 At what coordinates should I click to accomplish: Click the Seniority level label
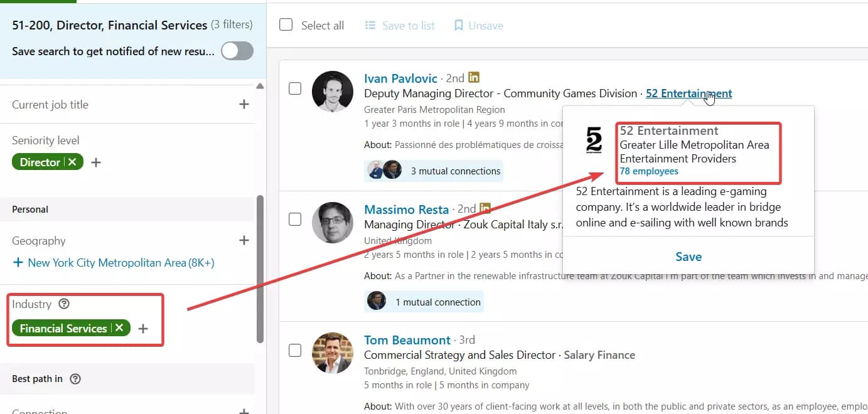point(46,141)
